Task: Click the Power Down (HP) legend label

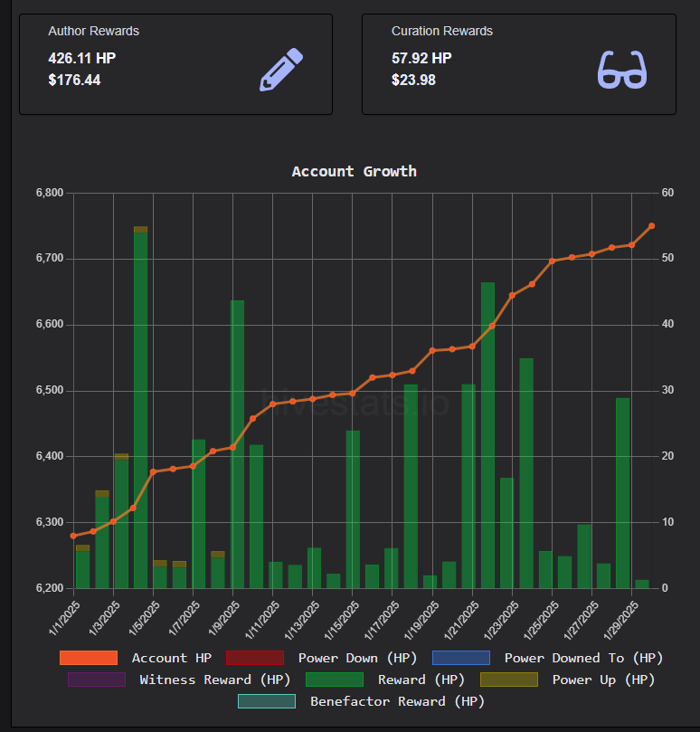Action: point(357,658)
